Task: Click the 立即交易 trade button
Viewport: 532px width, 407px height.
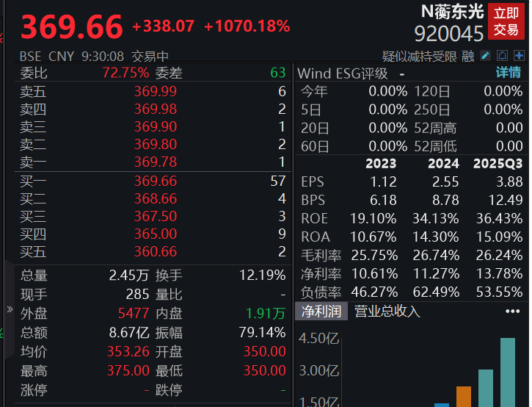Action: [506, 21]
